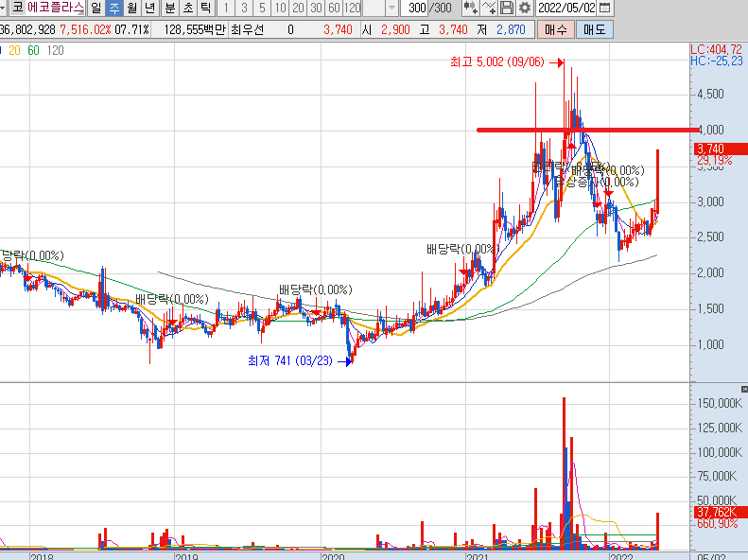The height and width of the screenshot is (560, 748).
Task: Click the open price 2,900 value
Action: (395, 29)
